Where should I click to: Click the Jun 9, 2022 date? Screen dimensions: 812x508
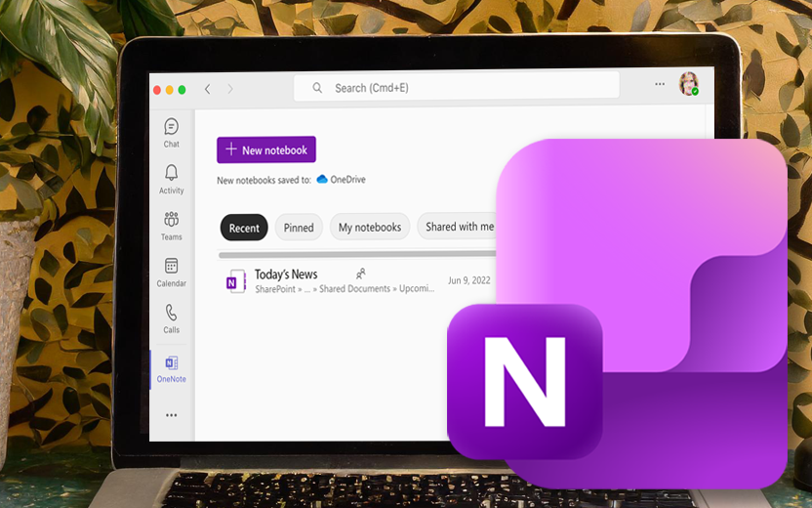(x=469, y=280)
